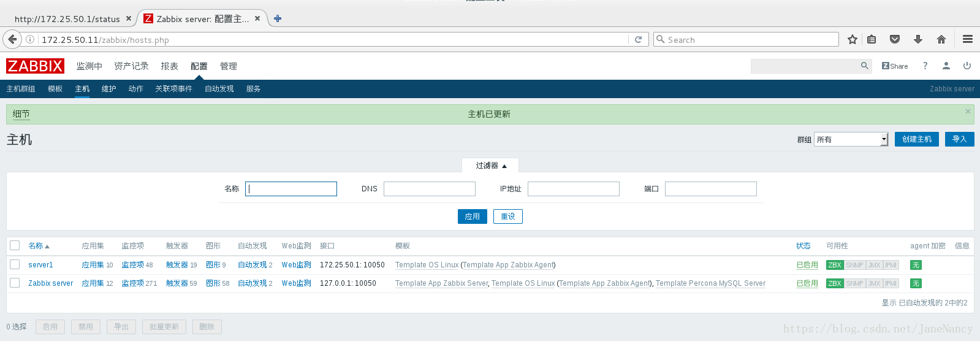Click the 无 encryption badge for server1
The height and width of the screenshot is (341, 980).
(x=916, y=265)
